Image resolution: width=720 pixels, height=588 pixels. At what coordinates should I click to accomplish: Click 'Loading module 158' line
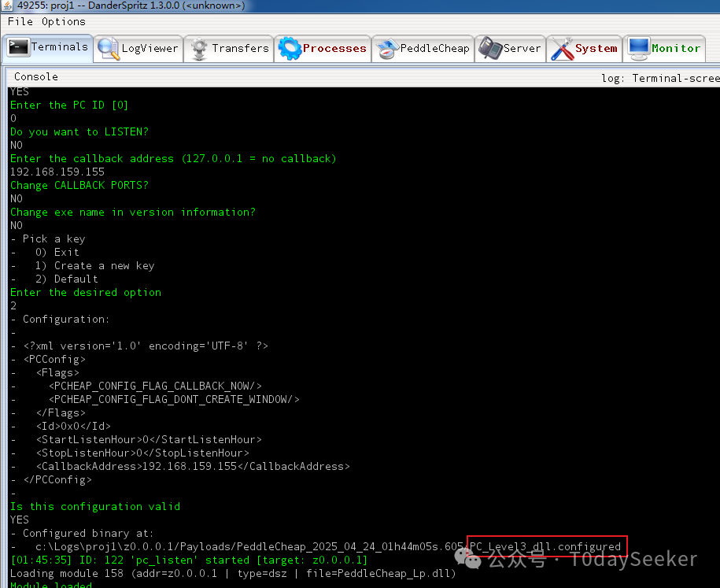233,573
